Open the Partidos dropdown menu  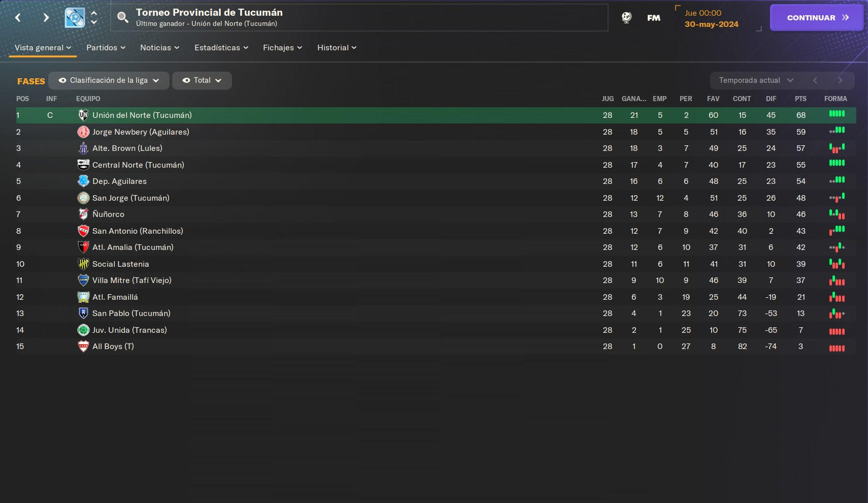[106, 48]
